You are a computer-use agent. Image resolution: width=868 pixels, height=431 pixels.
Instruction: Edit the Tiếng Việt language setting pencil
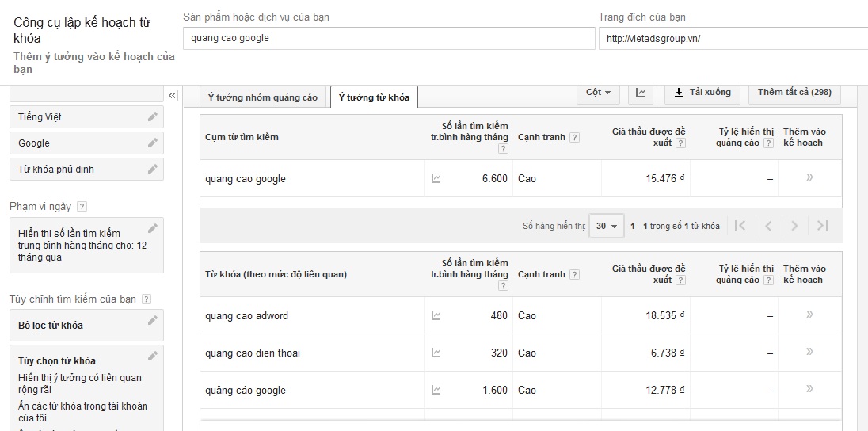click(153, 117)
